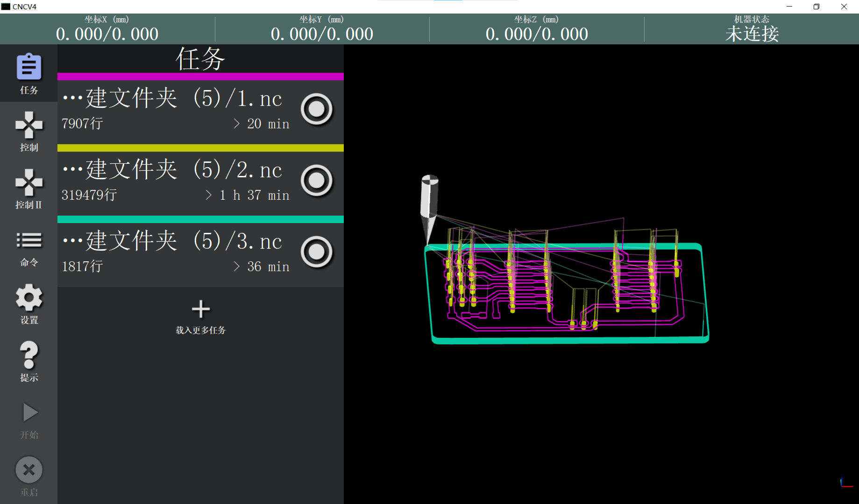Expand the 1 h 37 min chevron
Image resolution: width=859 pixels, height=504 pixels.
point(209,195)
